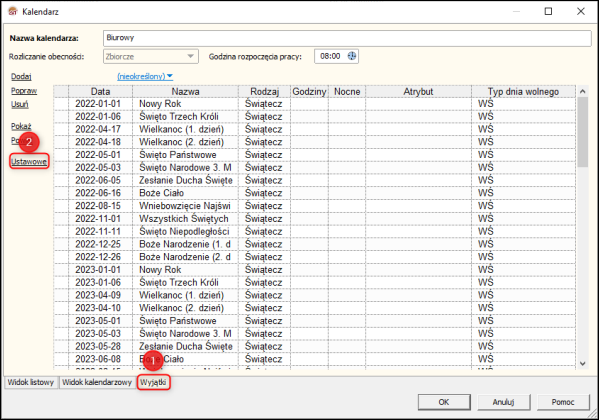This screenshot has height=420, width=599.
Task: Click the clock icon beside 08:00
Action: 351,56
